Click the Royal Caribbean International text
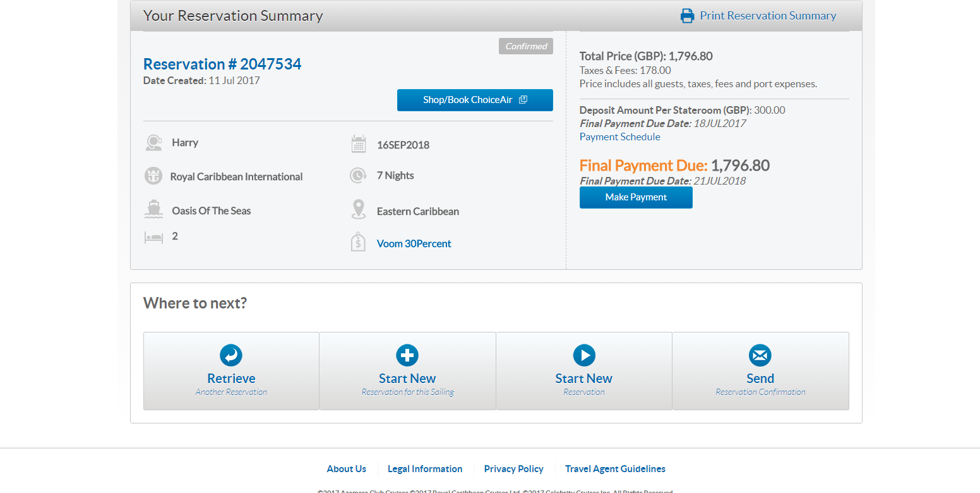Screen dimensions: 980x493 (x=236, y=177)
